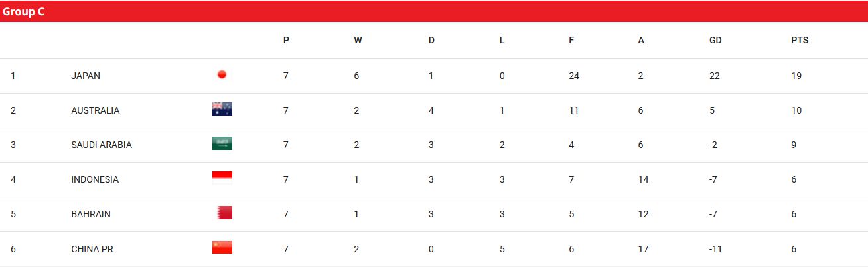Click the Group C header bar

point(434,11)
